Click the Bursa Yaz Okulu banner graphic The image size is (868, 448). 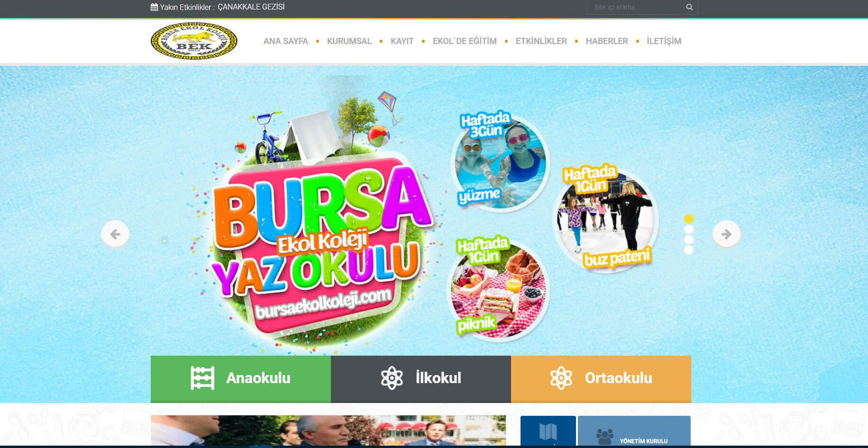tap(318, 223)
